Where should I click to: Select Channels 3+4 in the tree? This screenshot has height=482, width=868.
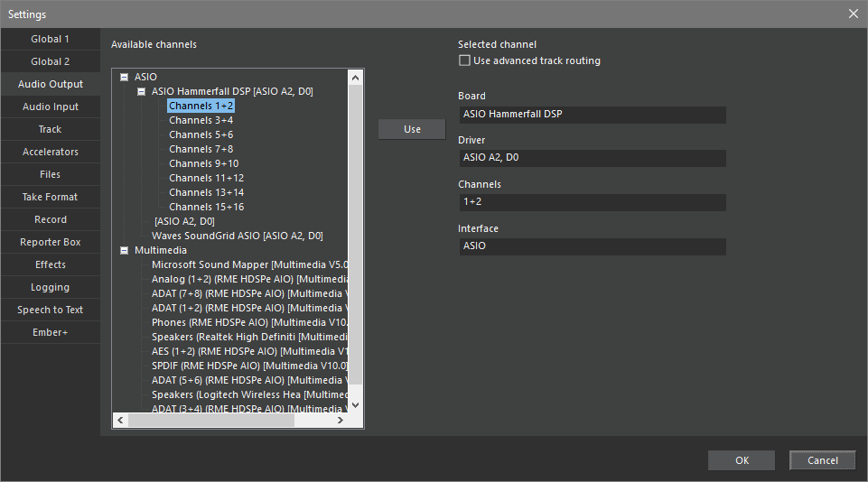point(201,120)
